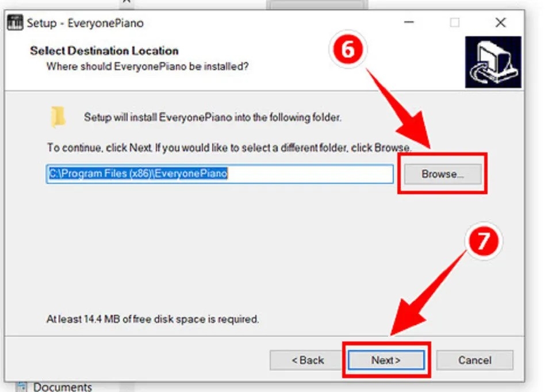Click the Documents icon below the dialog

pos(21,387)
